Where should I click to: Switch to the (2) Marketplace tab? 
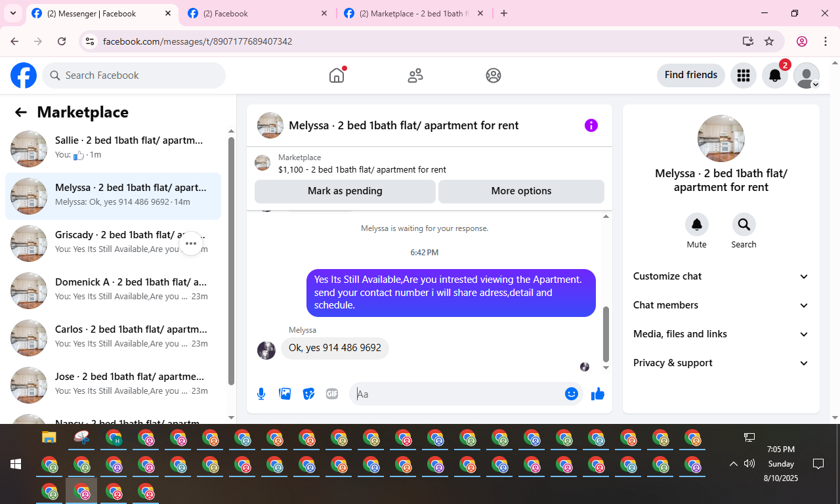[414, 13]
